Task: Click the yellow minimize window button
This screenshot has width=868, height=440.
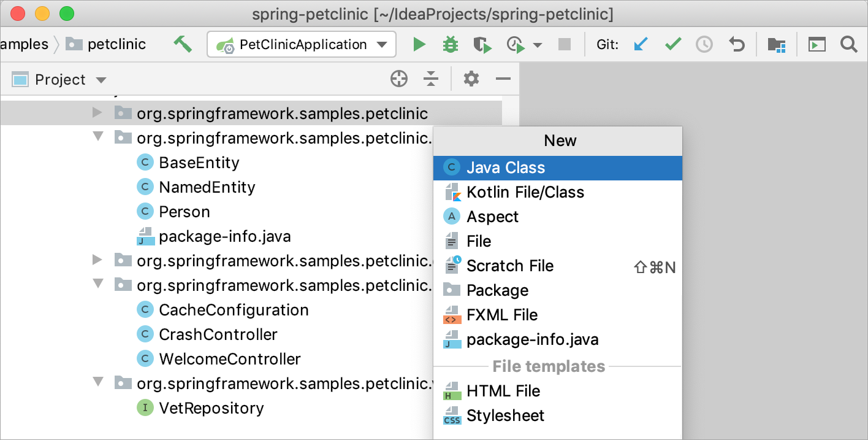Action: 42,13
